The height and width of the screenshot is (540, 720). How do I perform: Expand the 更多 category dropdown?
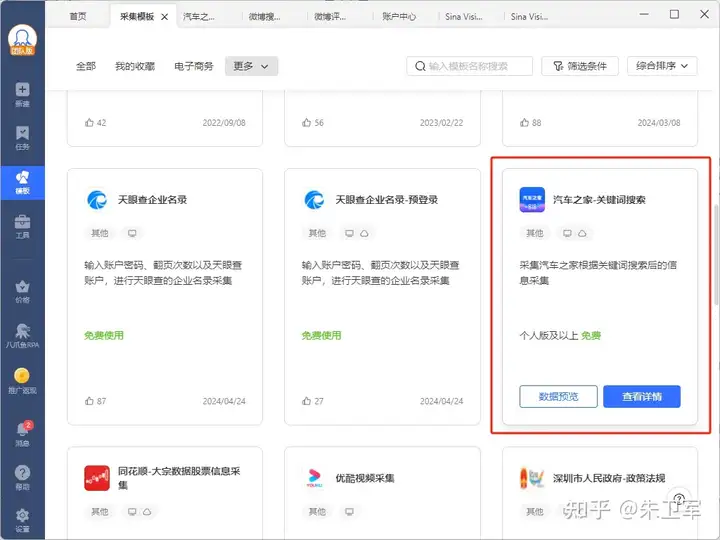coord(251,66)
